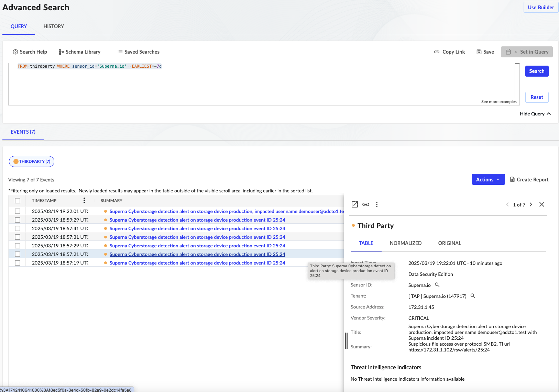The image size is (559, 392).
Task: Click the Threat Intelligence Indicators heading
Action: pos(386,367)
